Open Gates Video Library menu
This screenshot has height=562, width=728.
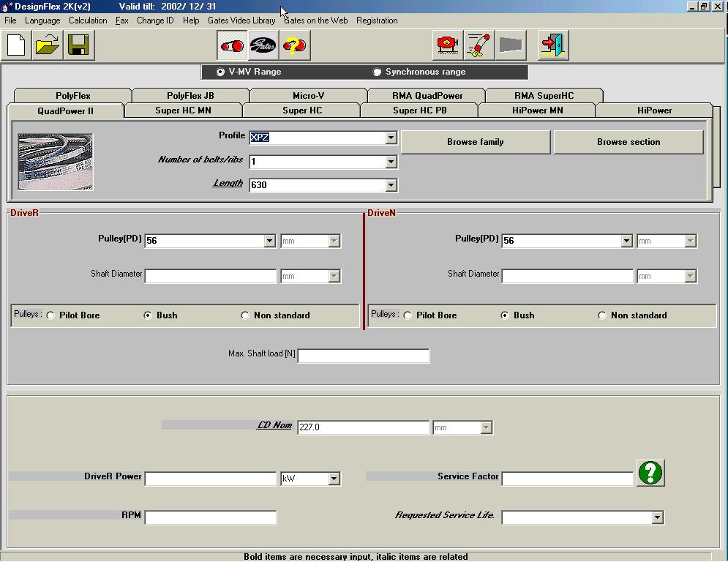point(241,20)
